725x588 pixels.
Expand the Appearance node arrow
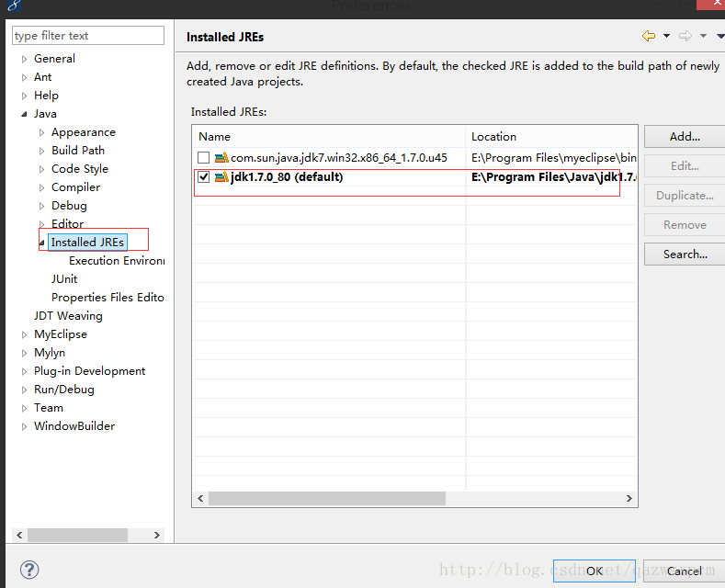point(41,132)
